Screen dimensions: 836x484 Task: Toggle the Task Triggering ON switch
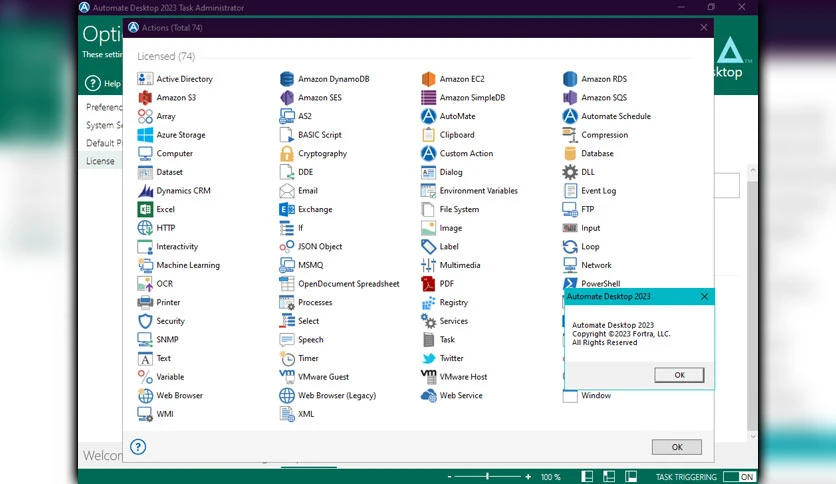(739, 477)
